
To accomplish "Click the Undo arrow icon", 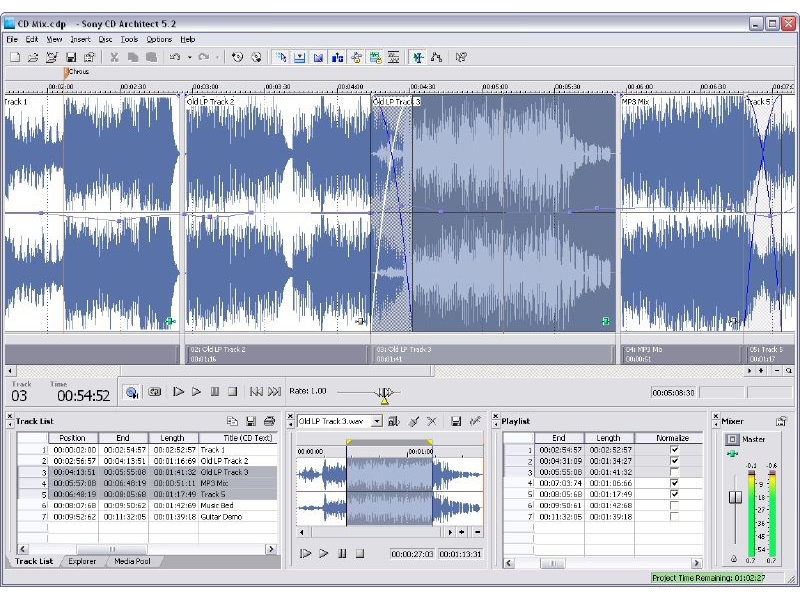I will (174, 57).
